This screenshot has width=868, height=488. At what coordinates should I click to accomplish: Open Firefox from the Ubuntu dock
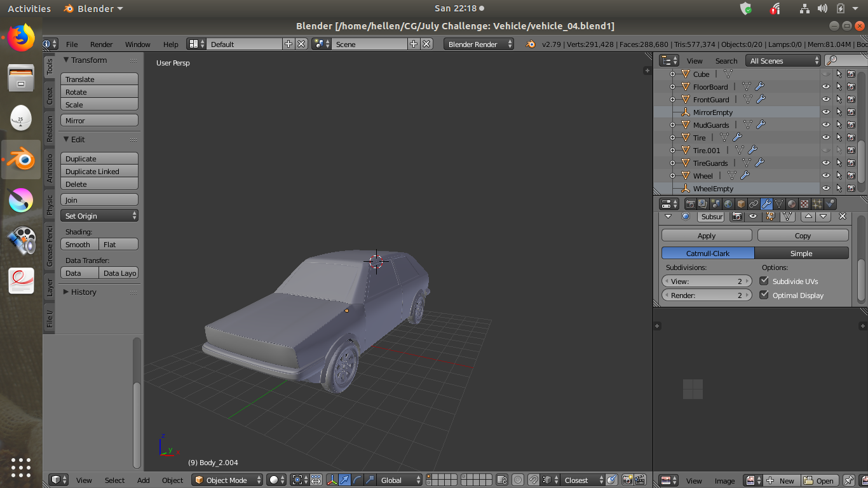tap(21, 38)
